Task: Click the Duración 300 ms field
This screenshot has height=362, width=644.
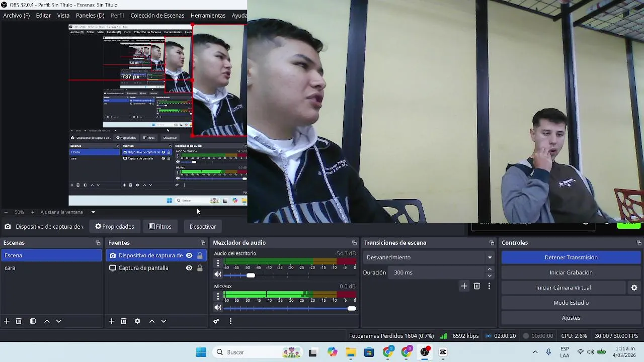Action: pyautogui.click(x=437, y=273)
